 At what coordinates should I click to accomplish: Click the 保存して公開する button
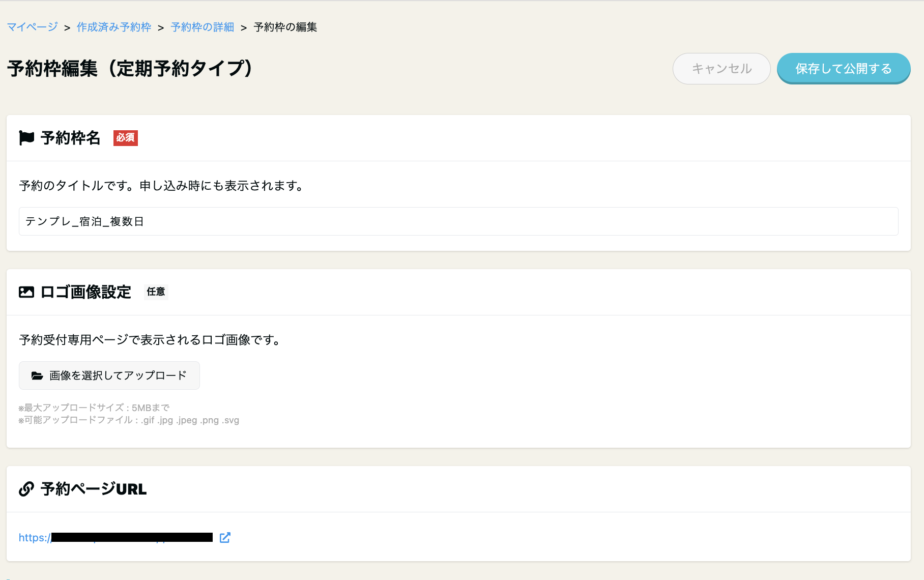(843, 68)
